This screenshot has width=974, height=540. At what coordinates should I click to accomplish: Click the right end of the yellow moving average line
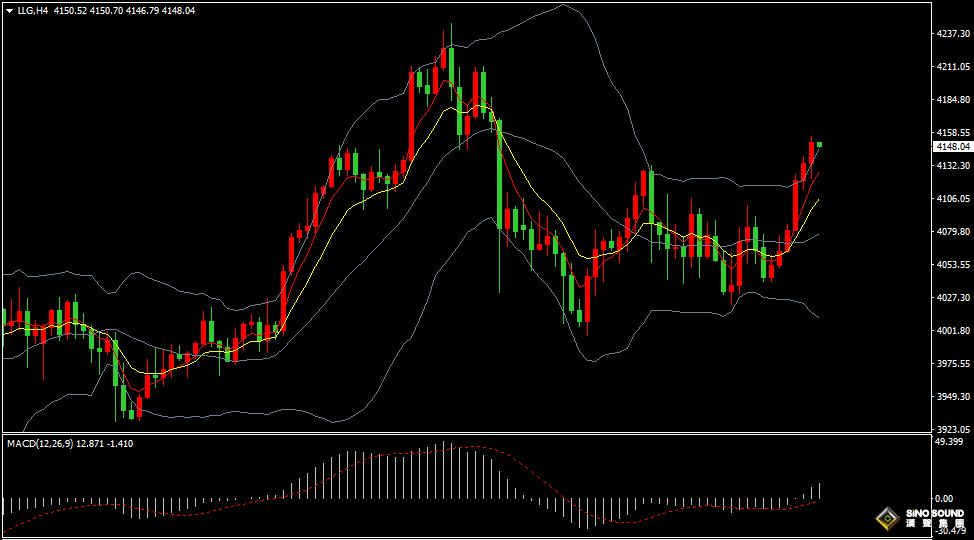point(818,200)
